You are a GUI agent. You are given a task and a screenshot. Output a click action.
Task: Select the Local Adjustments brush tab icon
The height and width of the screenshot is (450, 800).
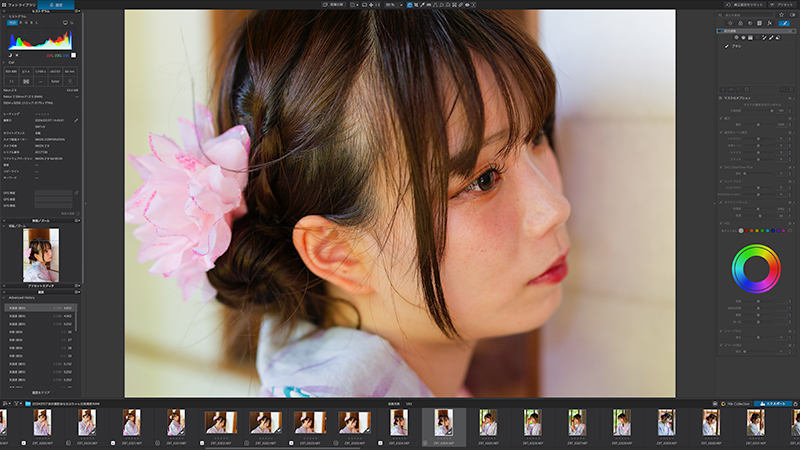pyautogui.click(x=784, y=23)
